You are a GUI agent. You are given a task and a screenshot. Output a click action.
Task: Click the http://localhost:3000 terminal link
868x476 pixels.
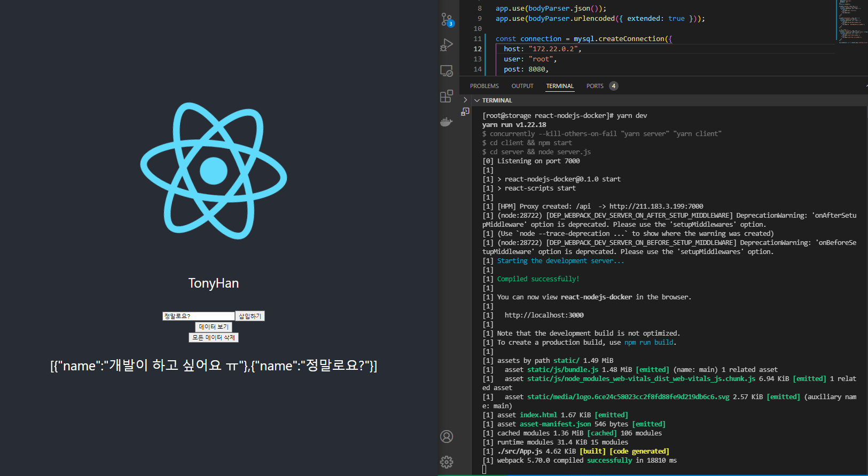pyautogui.click(x=544, y=315)
